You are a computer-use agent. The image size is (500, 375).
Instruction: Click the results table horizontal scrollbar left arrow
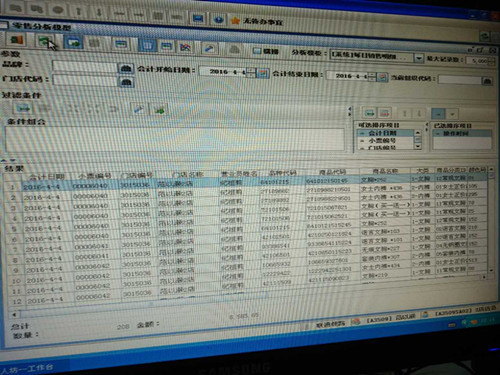click(14, 314)
